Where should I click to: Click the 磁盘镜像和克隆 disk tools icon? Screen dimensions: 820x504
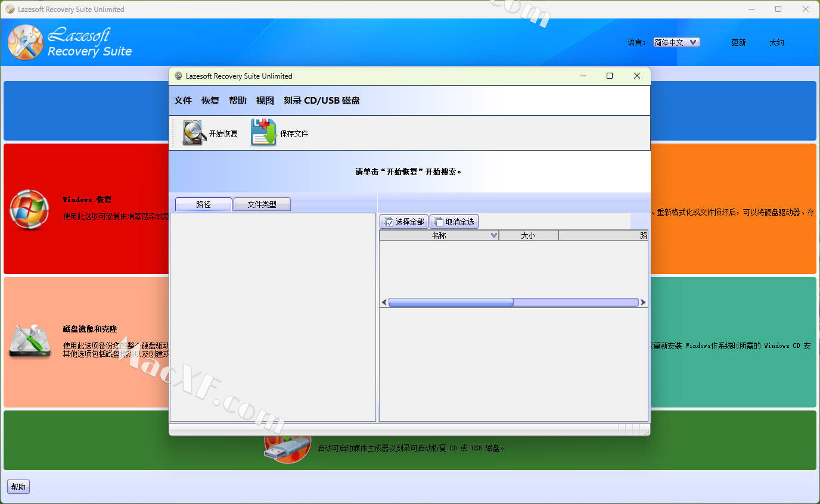click(x=30, y=341)
